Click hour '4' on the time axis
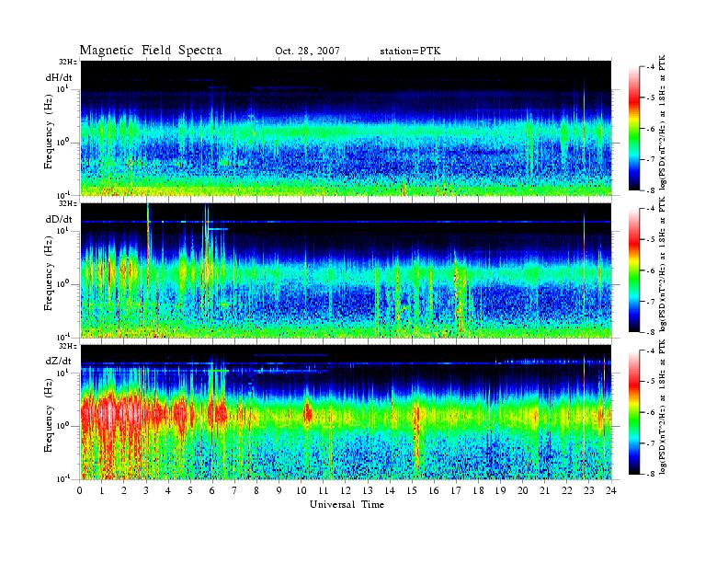 168,490
